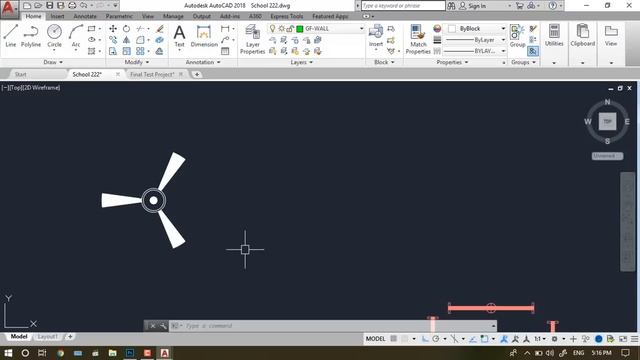Toggle Group Selection on/off in Groups panel

pos(533,51)
